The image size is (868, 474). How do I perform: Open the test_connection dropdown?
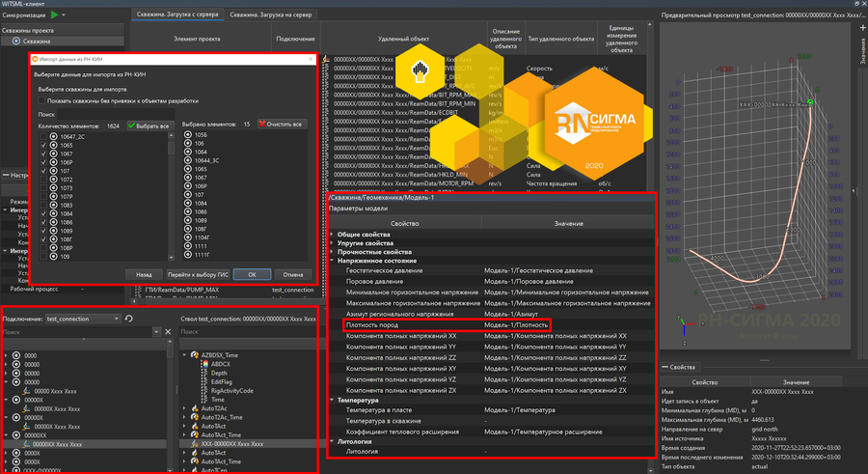coord(82,319)
